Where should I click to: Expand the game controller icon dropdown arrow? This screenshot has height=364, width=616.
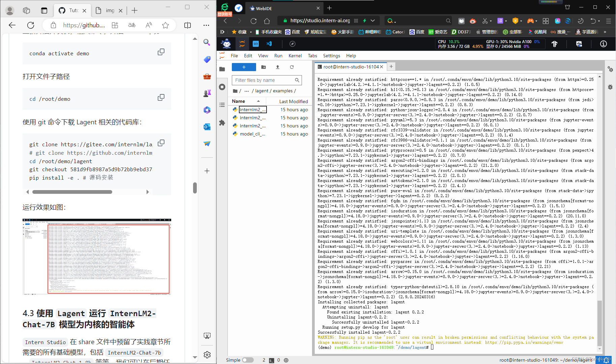pyautogui.click(x=536, y=21)
